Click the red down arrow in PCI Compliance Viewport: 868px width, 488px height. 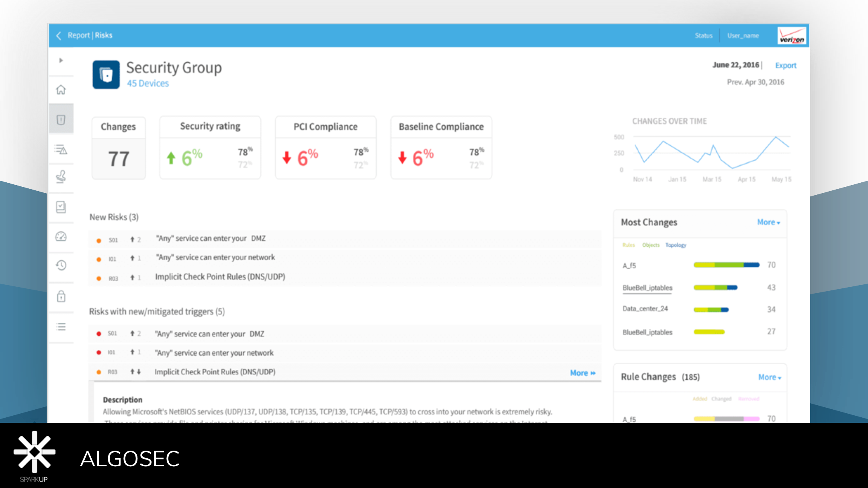287,158
